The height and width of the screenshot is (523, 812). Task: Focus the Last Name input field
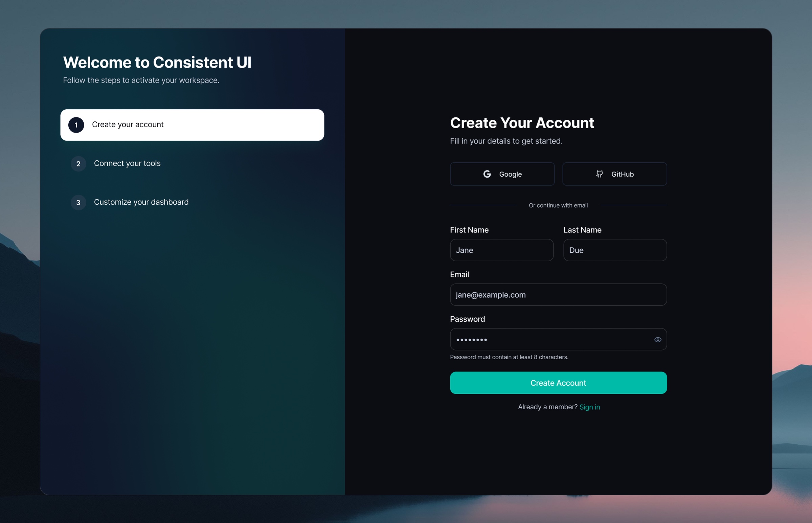click(615, 250)
